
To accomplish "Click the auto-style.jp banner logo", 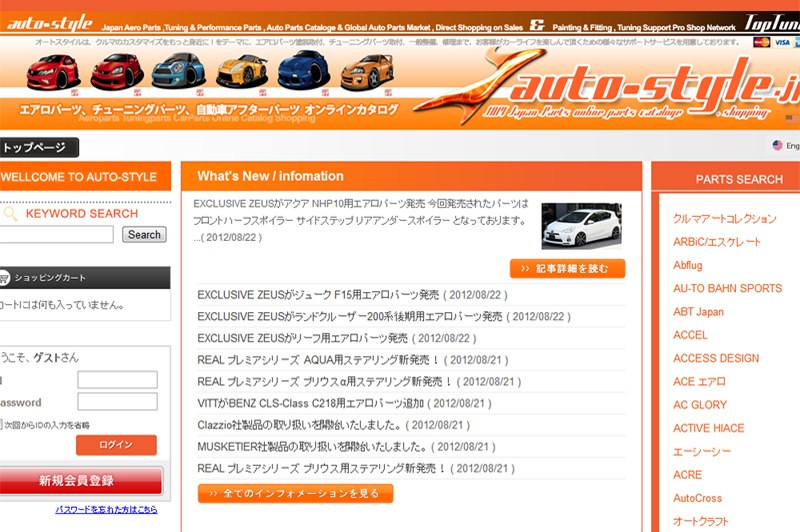I will point(620,90).
